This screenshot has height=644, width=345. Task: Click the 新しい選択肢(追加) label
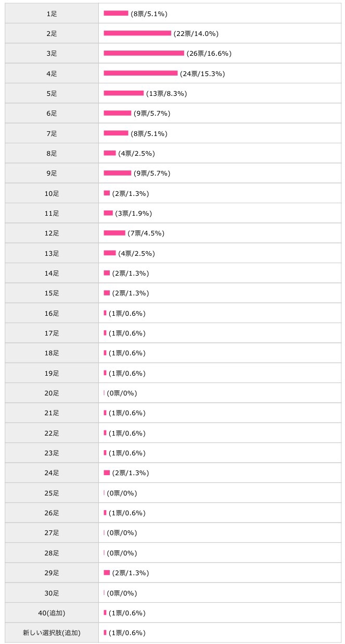point(52,633)
